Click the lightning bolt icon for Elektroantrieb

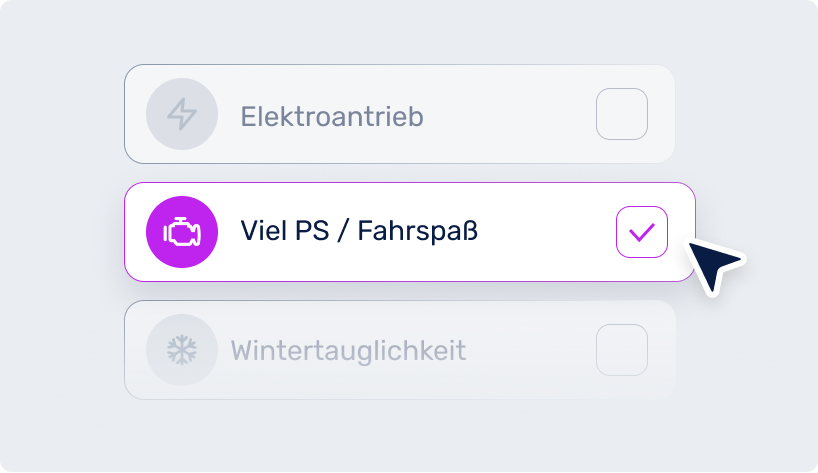click(x=182, y=116)
